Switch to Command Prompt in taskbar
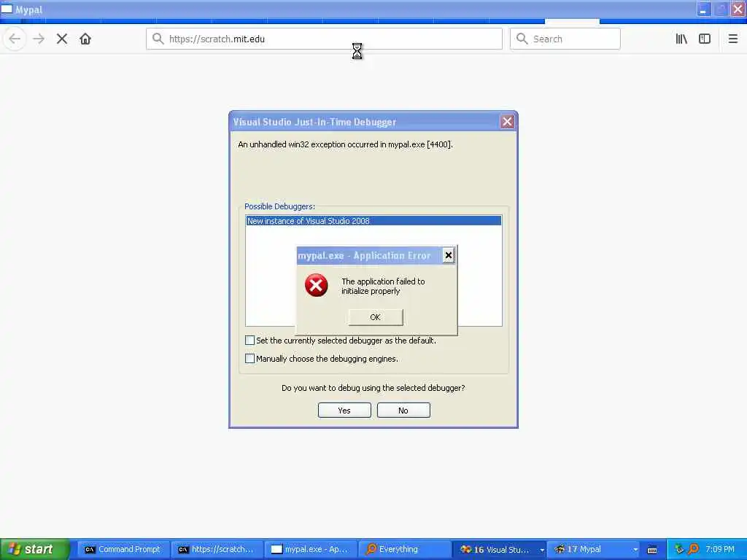 click(123, 549)
